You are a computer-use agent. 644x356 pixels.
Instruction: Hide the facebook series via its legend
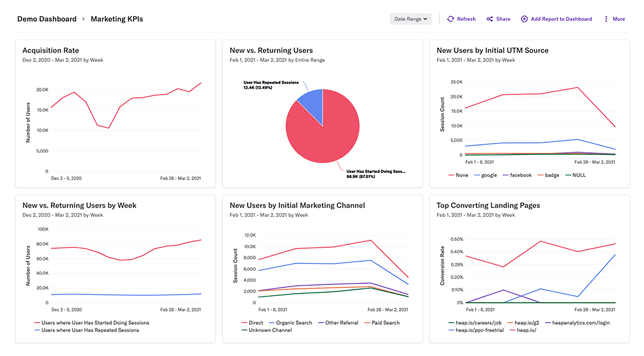pyautogui.click(x=521, y=175)
